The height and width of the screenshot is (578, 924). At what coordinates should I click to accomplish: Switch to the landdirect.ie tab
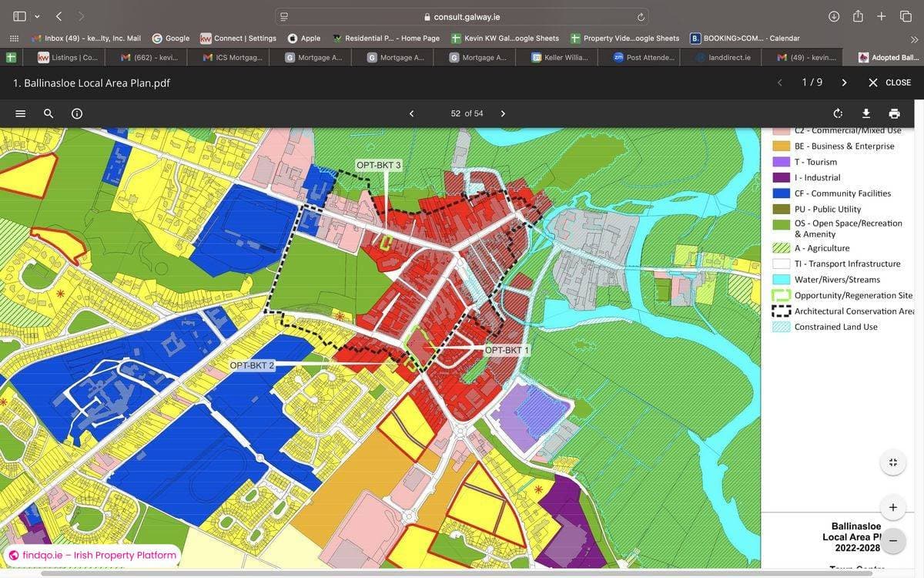point(728,58)
